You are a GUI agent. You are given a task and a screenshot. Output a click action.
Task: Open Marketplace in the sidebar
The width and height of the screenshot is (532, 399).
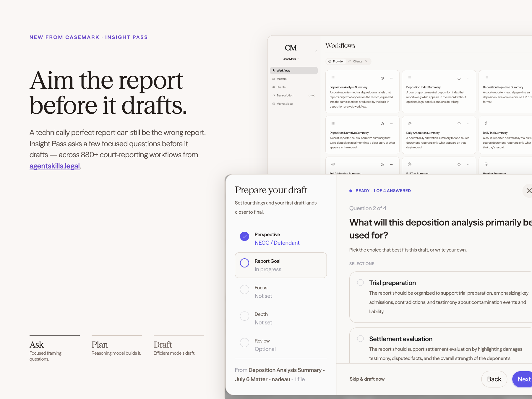click(293, 104)
